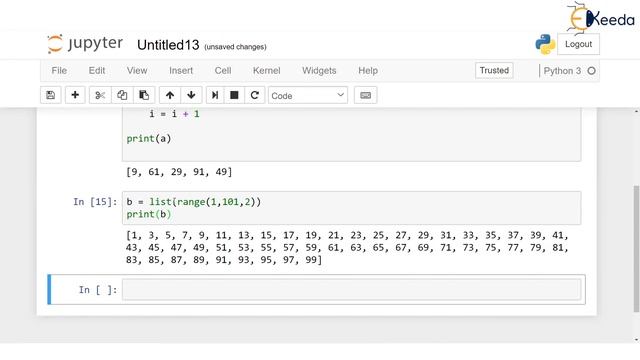The height and width of the screenshot is (360, 640).
Task: Rename notebook by clicking Untitled13 title
Action: pyautogui.click(x=168, y=45)
